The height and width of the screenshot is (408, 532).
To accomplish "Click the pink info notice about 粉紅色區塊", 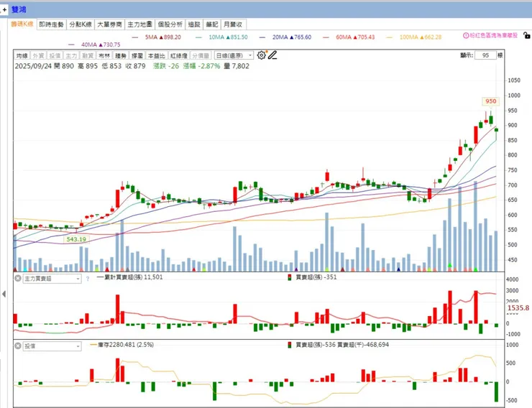I will point(490,35).
